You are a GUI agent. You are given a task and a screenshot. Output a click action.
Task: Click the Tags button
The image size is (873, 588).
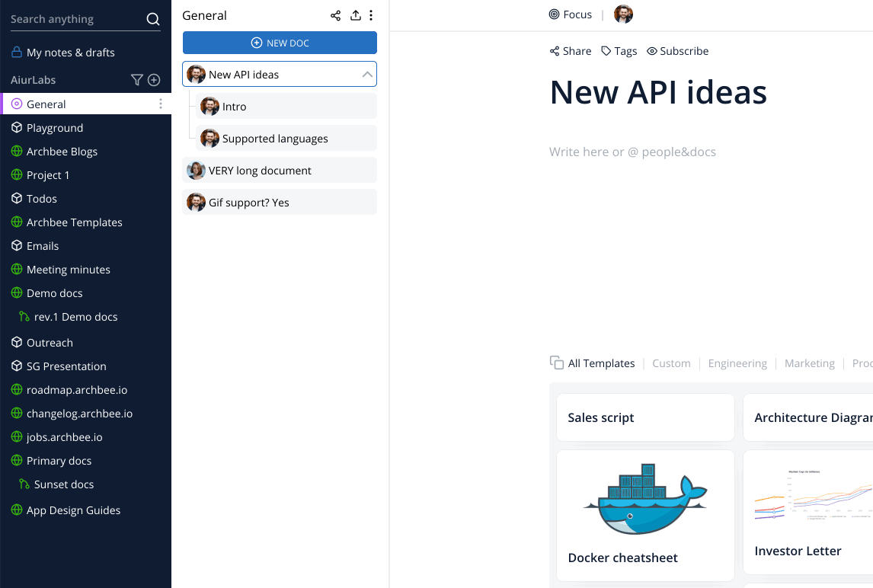[x=619, y=51]
